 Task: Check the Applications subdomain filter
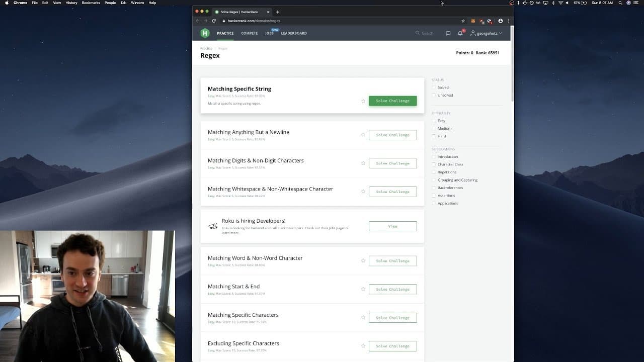[434, 203]
